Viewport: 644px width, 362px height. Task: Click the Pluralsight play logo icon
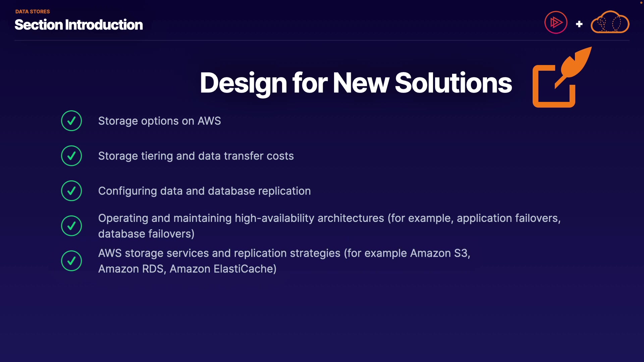[556, 22]
